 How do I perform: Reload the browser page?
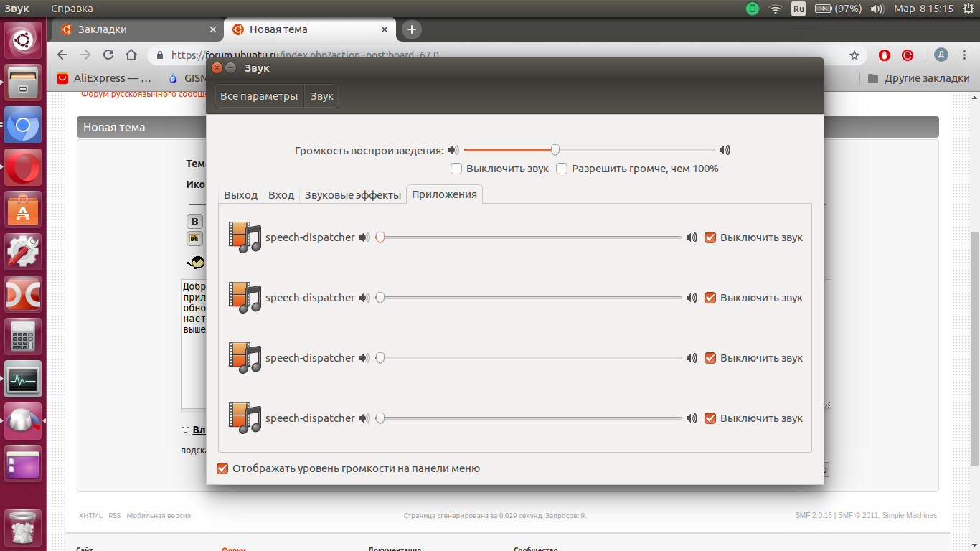click(x=108, y=55)
